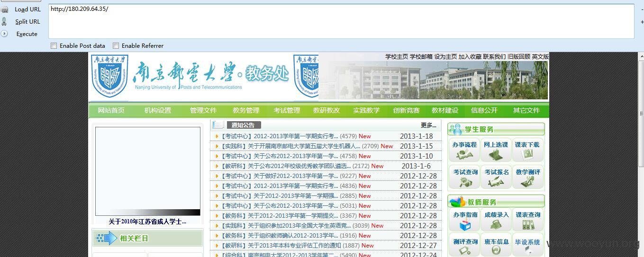Screen dimensions: 644x257
Task: Enable the Post data checkbox
Action: (54, 46)
